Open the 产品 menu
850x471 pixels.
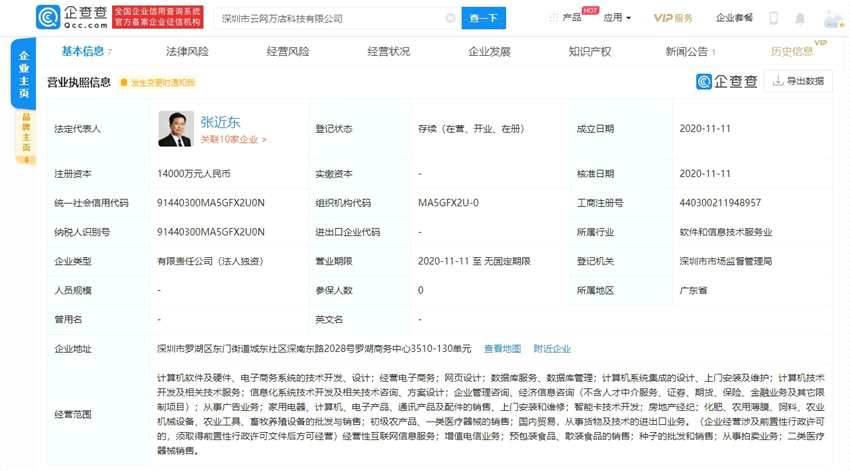pos(571,18)
